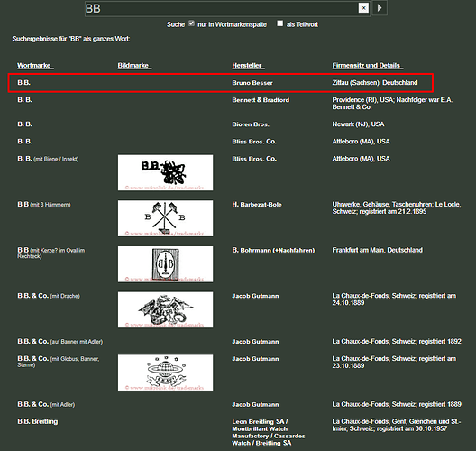Sort by Bildmarke column header
This screenshot has height=451, width=476.
[134, 66]
